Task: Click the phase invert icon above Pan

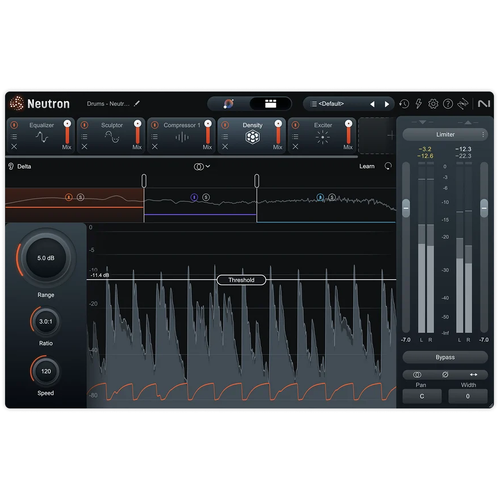Action: (445, 375)
